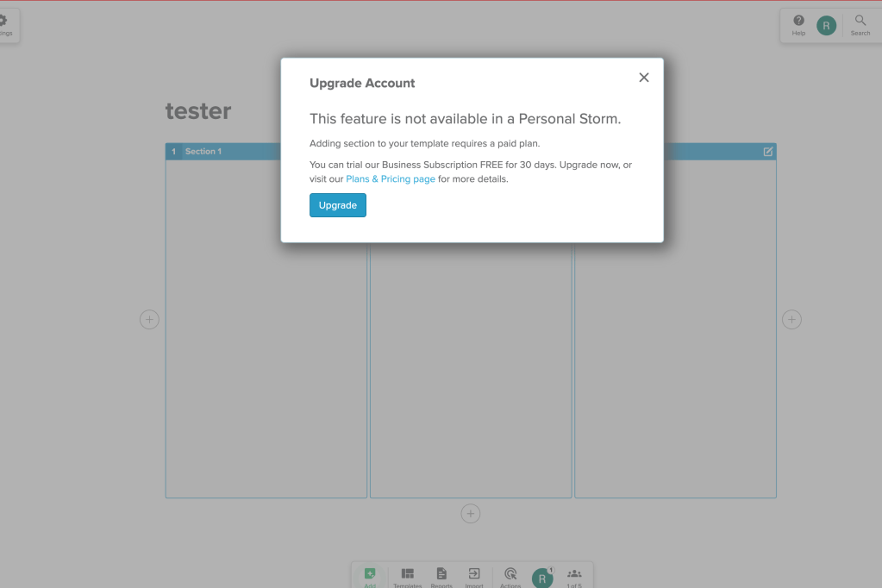Add a section using right plus circle
Image resolution: width=882 pixels, height=588 pixels.
[791, 320]
